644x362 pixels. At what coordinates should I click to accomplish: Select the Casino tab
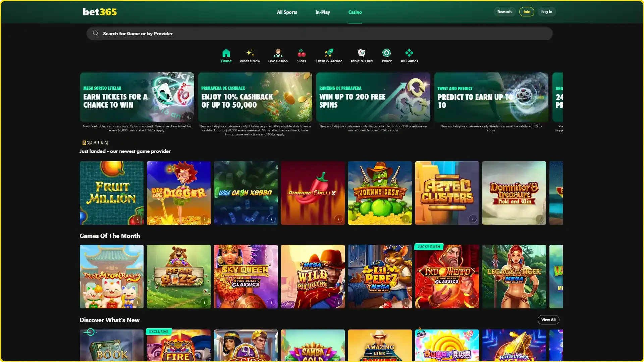(x=355, y=12)
